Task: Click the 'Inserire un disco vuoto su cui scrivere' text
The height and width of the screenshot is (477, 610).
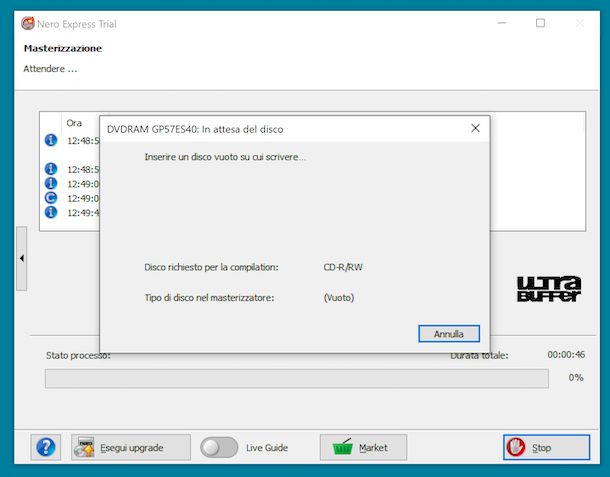Action: [x=225, y=157]
